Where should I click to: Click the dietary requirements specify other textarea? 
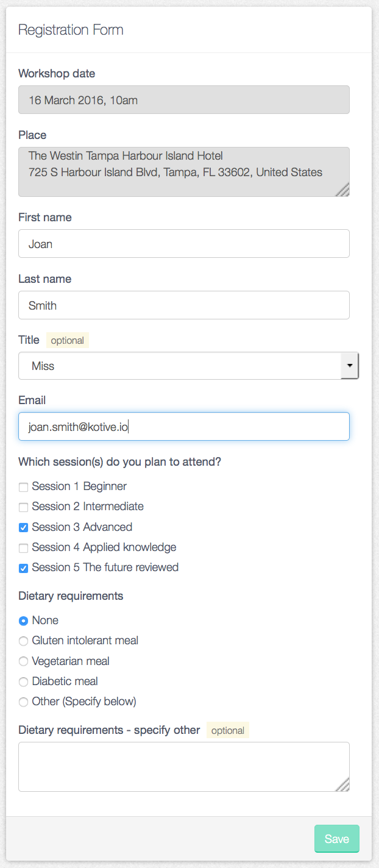184,767
